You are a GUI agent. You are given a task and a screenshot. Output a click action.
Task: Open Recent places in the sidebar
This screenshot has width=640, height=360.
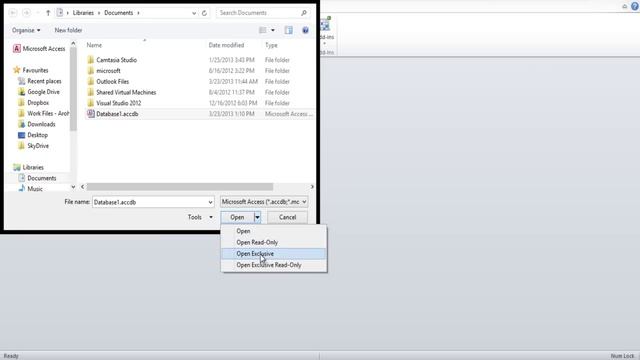(44, 81)
